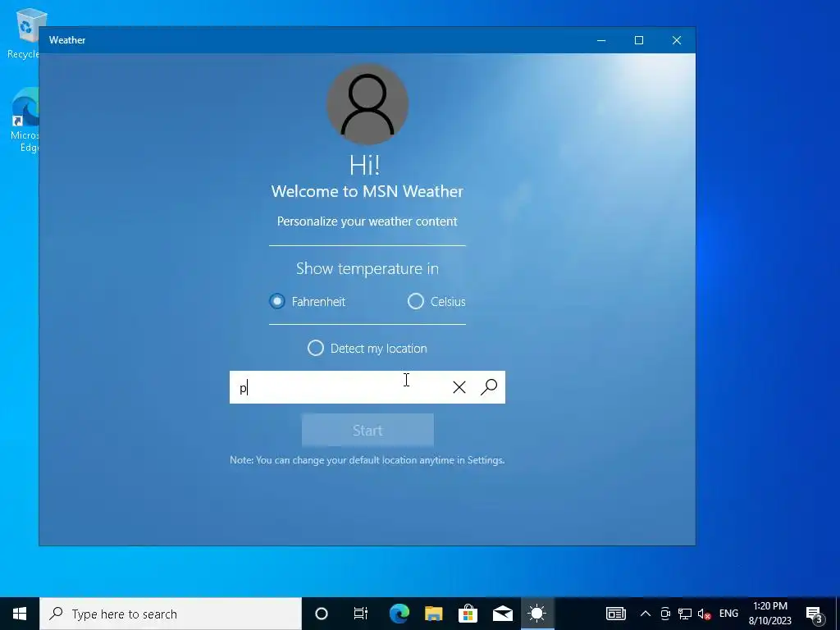This screenshot has height=630, width=840.
Task: Open Cortana from the taskbar circle icon
Action: coord(322,614)
